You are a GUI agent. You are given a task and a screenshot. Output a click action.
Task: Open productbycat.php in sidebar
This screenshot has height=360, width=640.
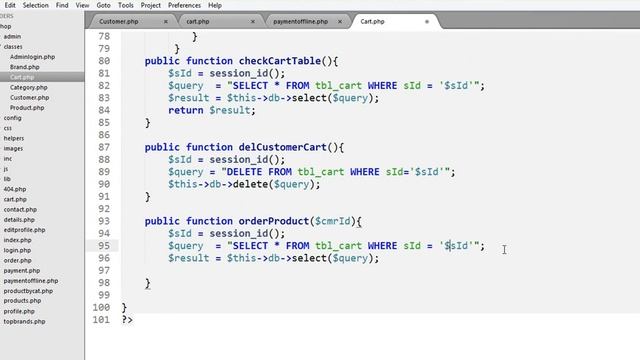(28, 291)
